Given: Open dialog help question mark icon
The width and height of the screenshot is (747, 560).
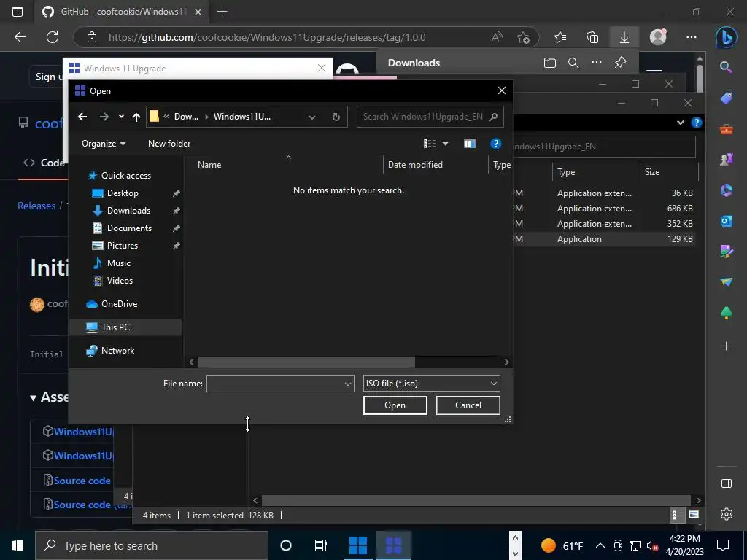Looking at the screenshot, I should (x=496, y=144).
